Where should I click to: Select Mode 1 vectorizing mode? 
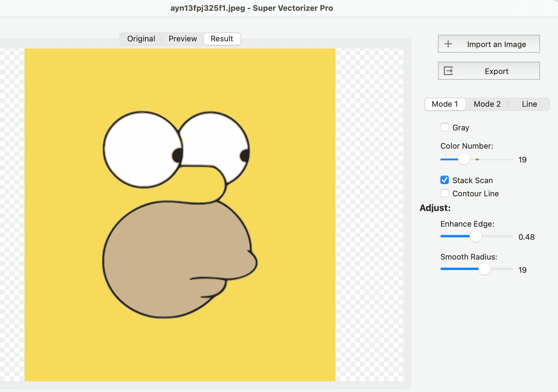(445, 104)
